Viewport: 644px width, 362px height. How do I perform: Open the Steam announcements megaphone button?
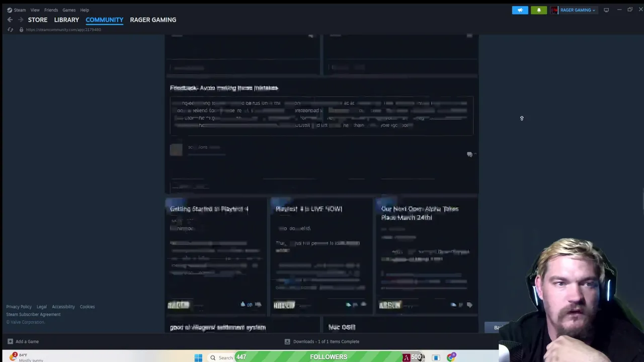[520, 10]
